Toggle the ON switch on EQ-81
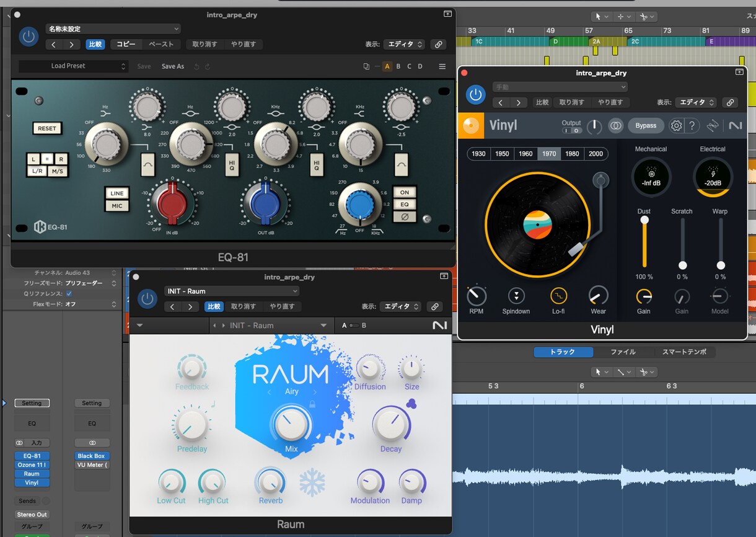The image size is (756, 537). 405,193
